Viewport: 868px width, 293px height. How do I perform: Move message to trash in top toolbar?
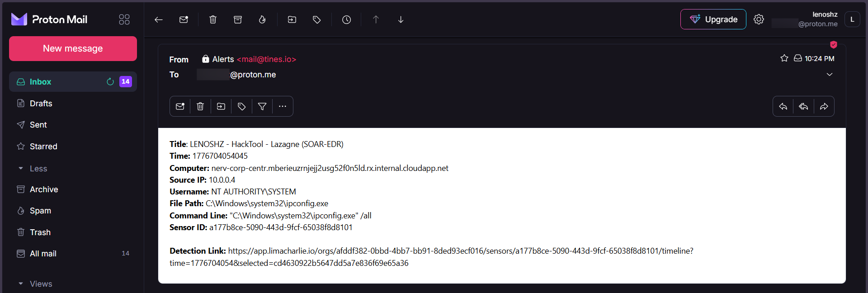tap(213, 19)
